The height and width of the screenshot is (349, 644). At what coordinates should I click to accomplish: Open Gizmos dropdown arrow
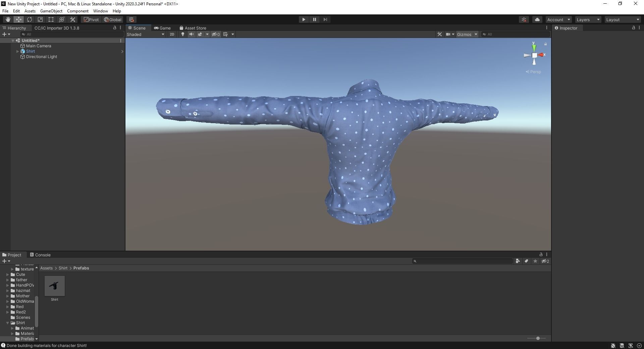pos(476,34)
